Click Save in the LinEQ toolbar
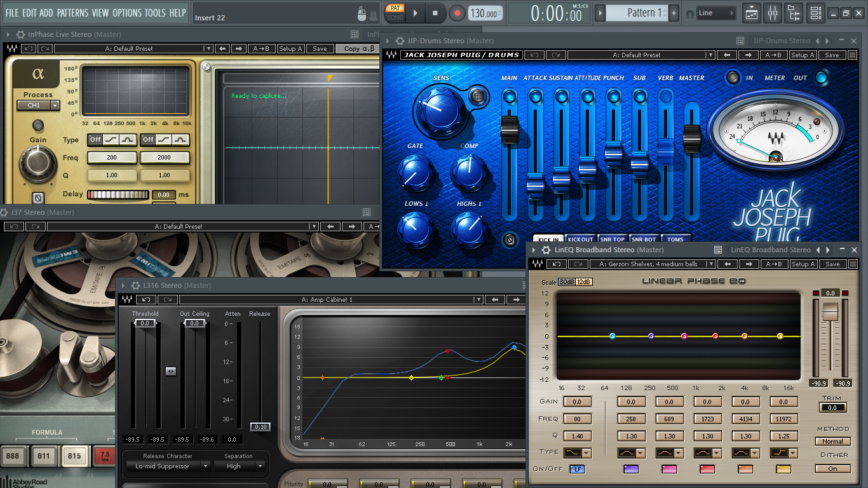The image size is (868, 488). 832,264
